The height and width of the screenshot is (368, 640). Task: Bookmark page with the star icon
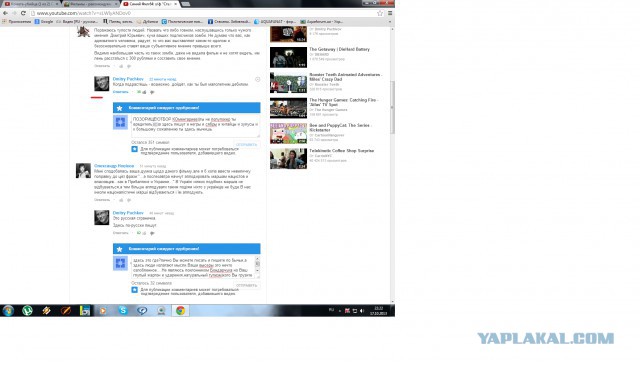coord(380,13)
